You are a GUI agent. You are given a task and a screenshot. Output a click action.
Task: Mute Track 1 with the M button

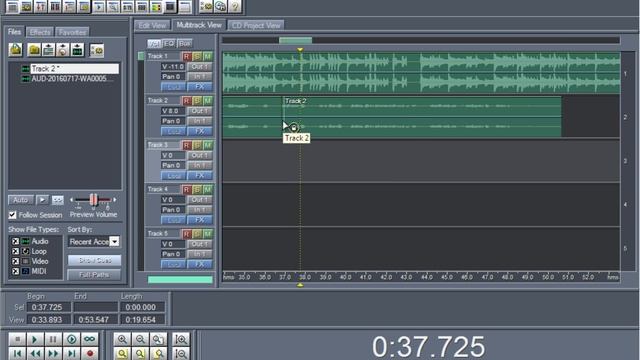point(208,56)
